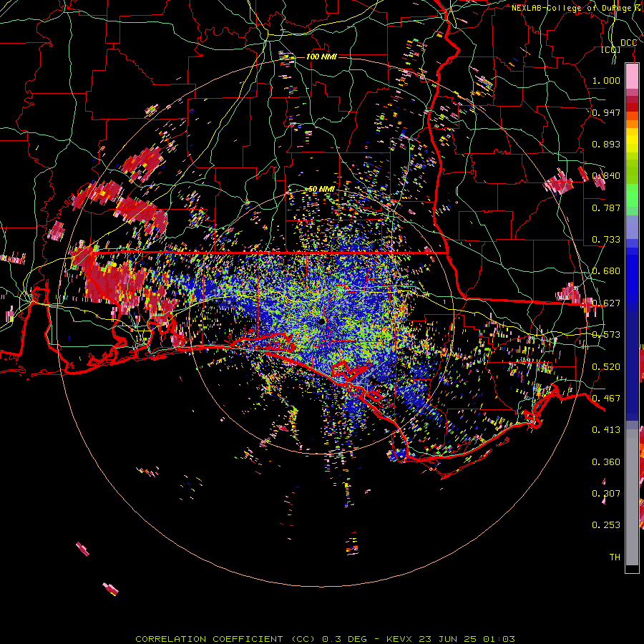The image size is (644, 644).
Task: Click the black radar site dot at center
Action: point(322,321)
